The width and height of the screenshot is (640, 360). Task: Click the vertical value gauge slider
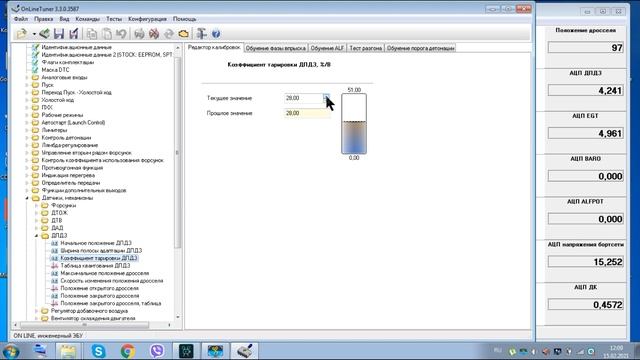(x=354, y=124)
